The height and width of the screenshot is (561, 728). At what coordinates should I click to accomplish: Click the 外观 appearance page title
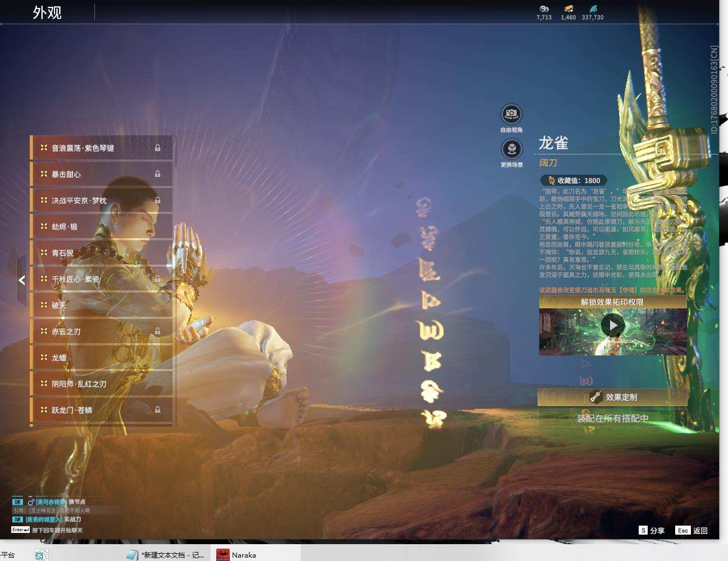(x=47, y=12)
